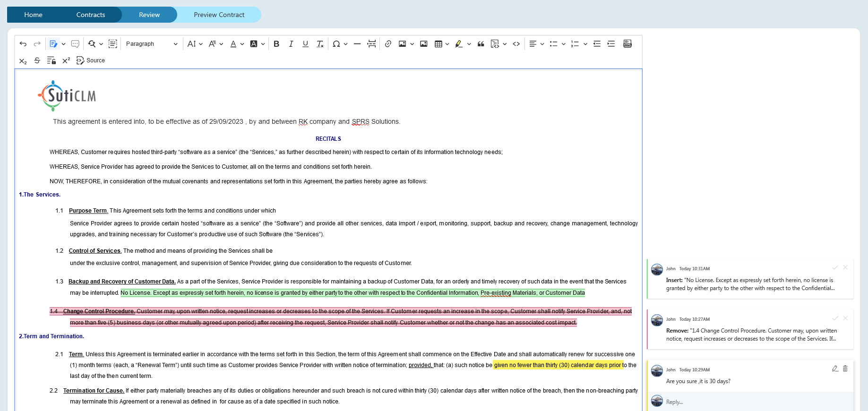Switch to the Preview Contract tab
Viewport: 868px width, 411px height.
219,15
